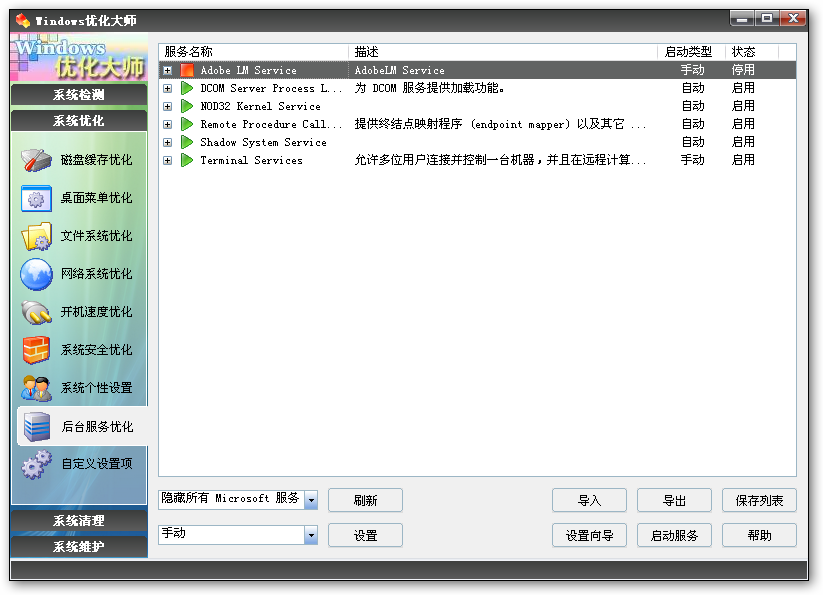
Task: Click the 启动服务 start service button
Action: tap(674, 535)
